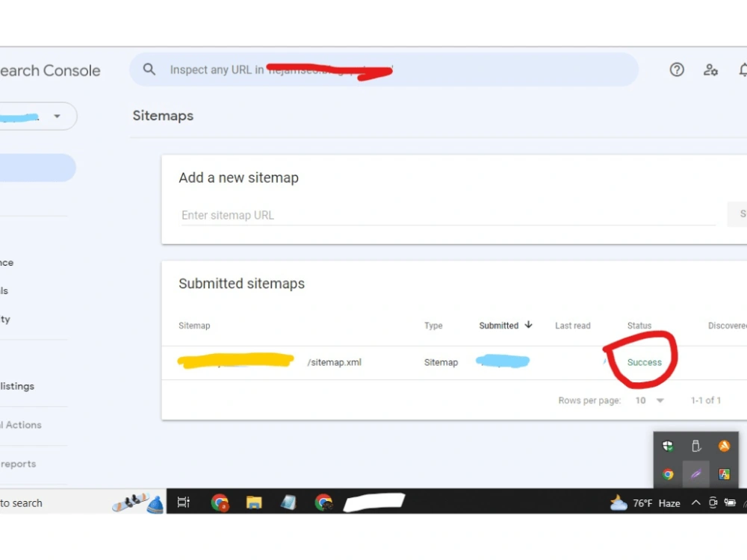
Task: Open Windows Security shield tray icon
Action: [x=668, y=446]
